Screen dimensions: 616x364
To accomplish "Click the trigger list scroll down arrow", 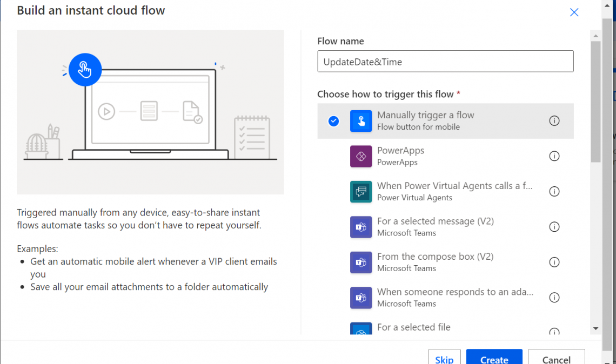I will tap(595, 328).
